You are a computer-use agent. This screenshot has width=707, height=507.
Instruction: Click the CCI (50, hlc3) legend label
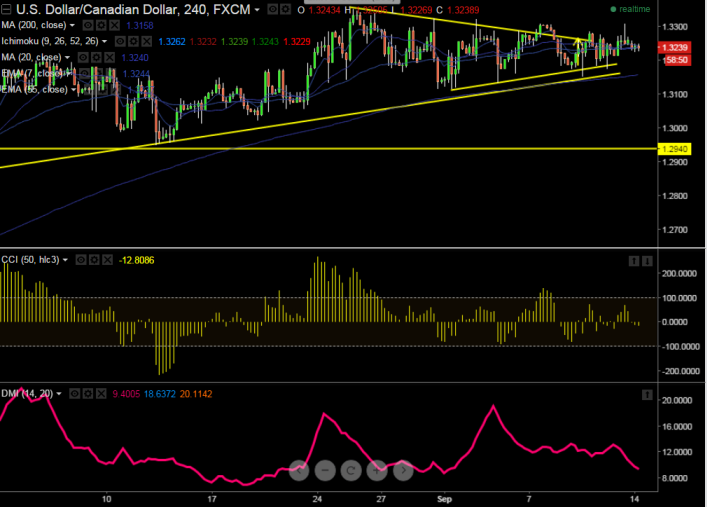point(30,260)
